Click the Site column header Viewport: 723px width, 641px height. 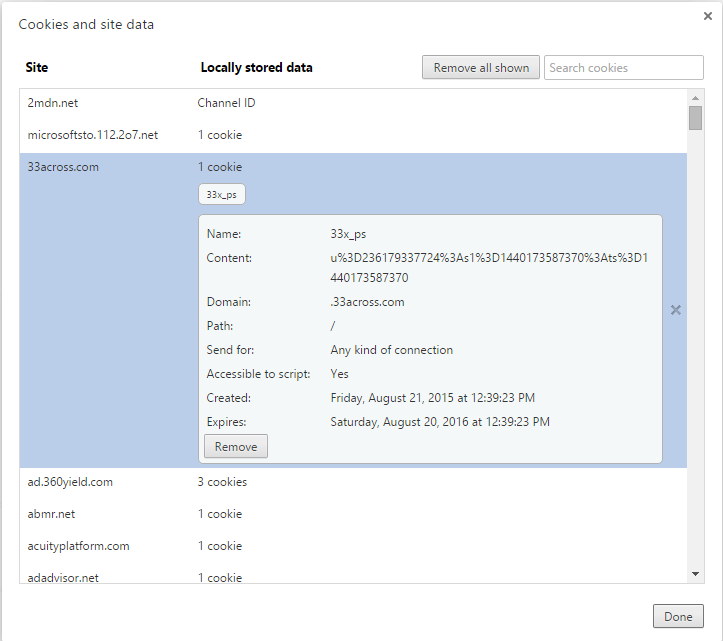tap(37, 68)
